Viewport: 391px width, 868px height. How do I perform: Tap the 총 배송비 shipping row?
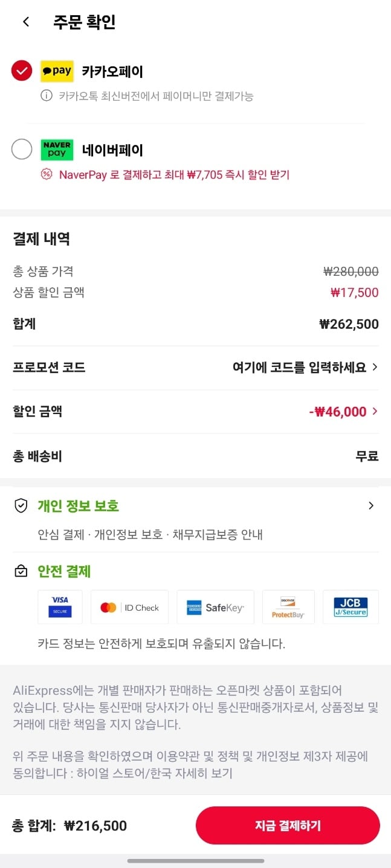coord(195,456)
